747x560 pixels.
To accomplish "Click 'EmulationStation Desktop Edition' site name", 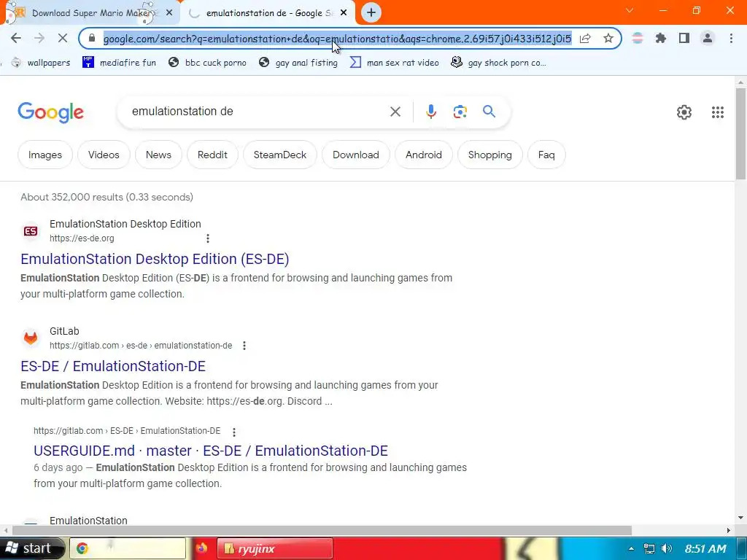I will click(x=125, y=224).
